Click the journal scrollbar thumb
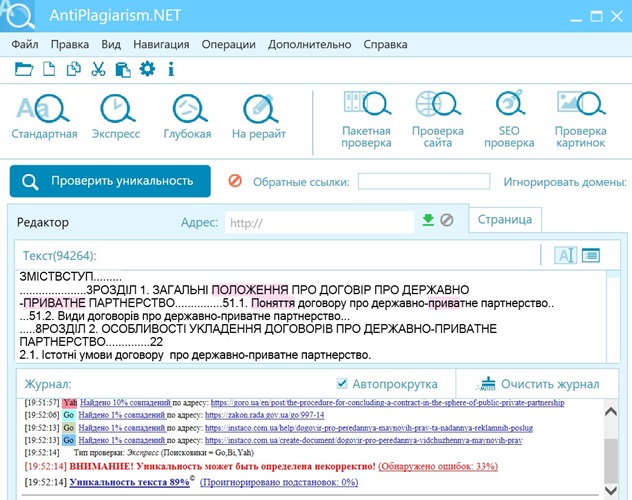The image size is (632, 500). 611,459
